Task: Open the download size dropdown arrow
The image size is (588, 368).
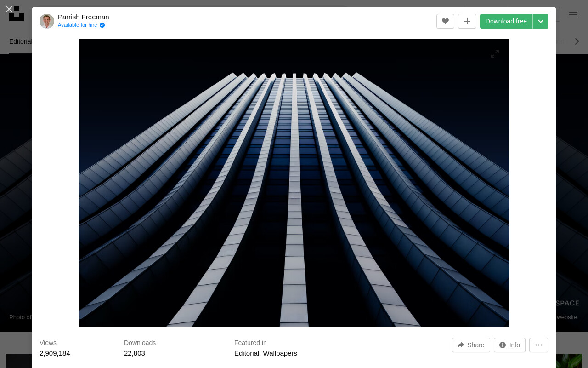Action: pos(541,21)
